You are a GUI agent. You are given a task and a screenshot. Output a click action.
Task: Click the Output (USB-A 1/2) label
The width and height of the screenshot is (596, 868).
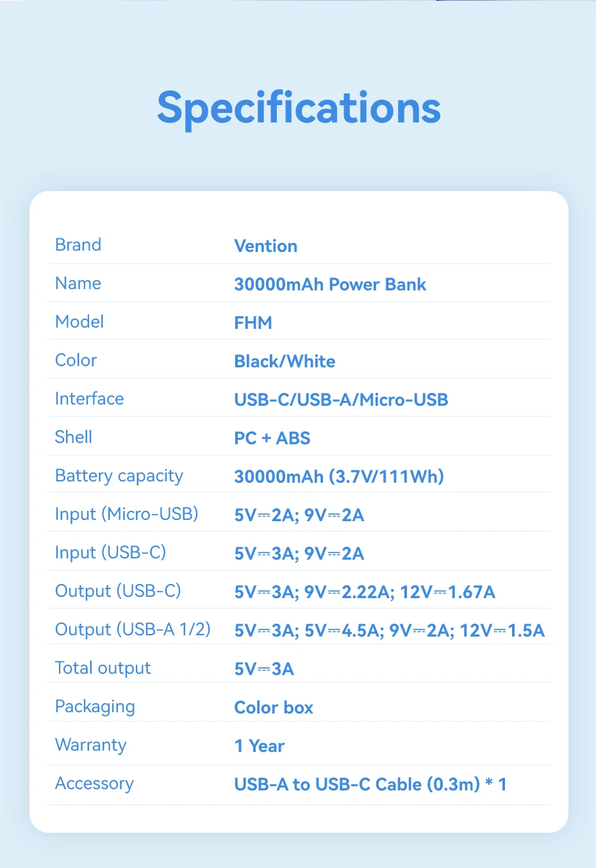click(133, 630)
